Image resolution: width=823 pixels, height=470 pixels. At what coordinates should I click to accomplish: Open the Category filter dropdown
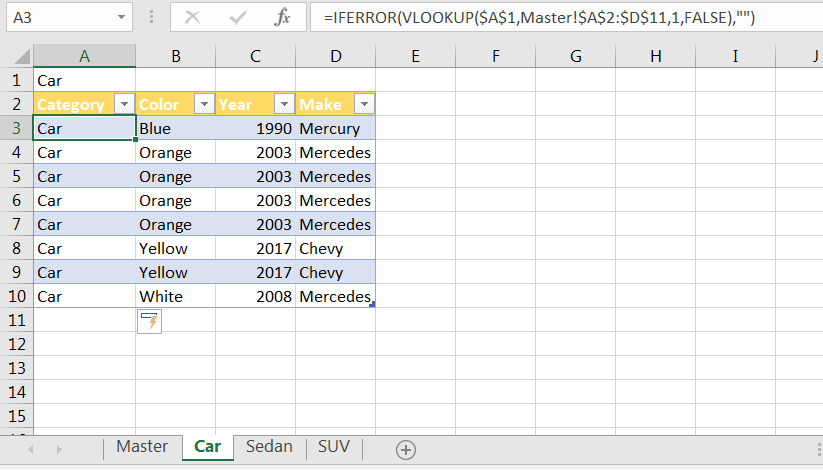[124, 104]
